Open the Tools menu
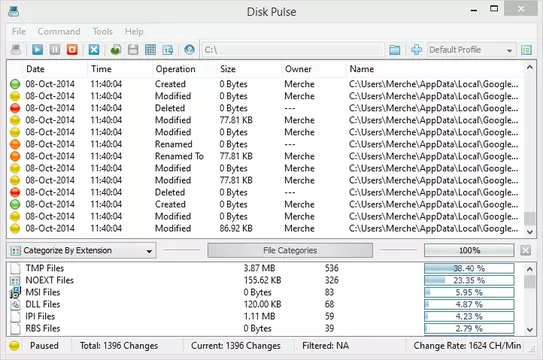Screen dimensions: 543x360 103,32
